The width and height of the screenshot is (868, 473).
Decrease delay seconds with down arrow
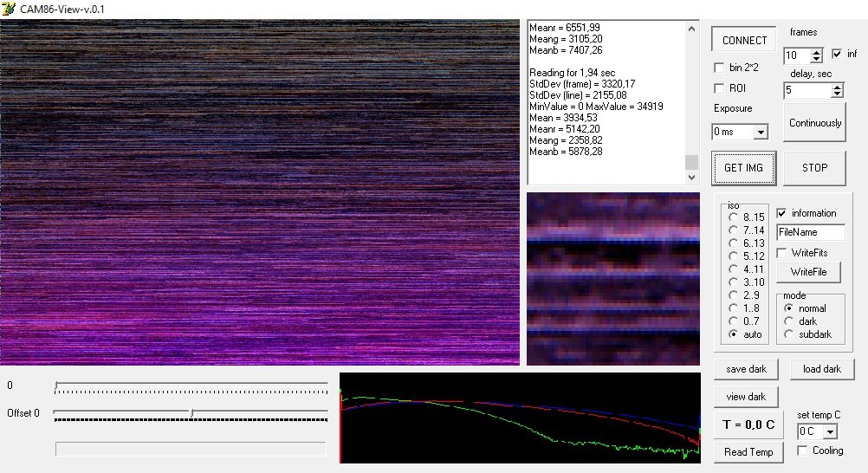pyautogui.click(x=837, y=94)
